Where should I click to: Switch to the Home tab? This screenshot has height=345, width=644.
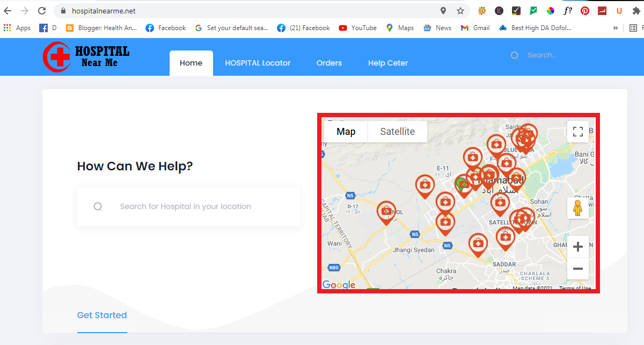(191, 63)
